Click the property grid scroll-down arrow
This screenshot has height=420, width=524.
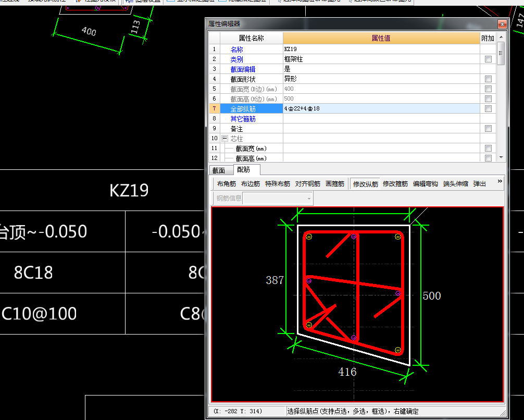pos(501,157)
